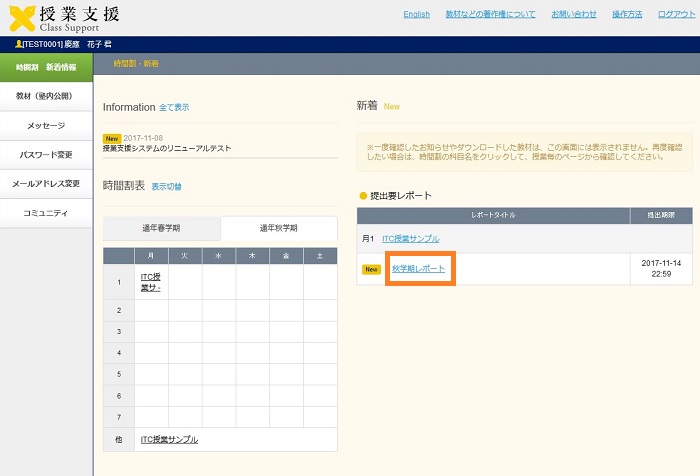The height and width of the screenshot is (476, 700).
Task: Switch site language to English
Action: (x=416, y=15)
